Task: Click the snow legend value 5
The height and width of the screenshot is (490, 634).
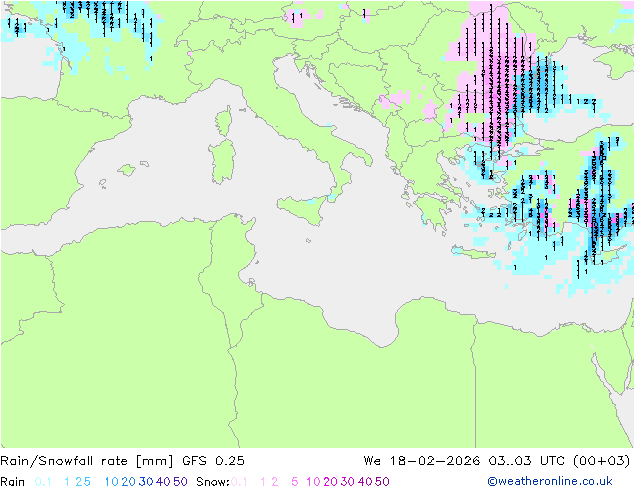Action: (294, 482)
